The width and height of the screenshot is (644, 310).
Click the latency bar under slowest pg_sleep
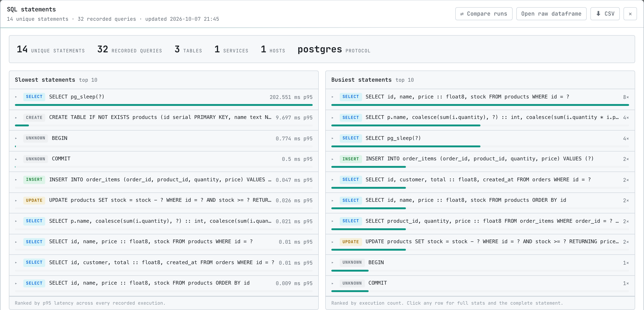pos(164,105)
